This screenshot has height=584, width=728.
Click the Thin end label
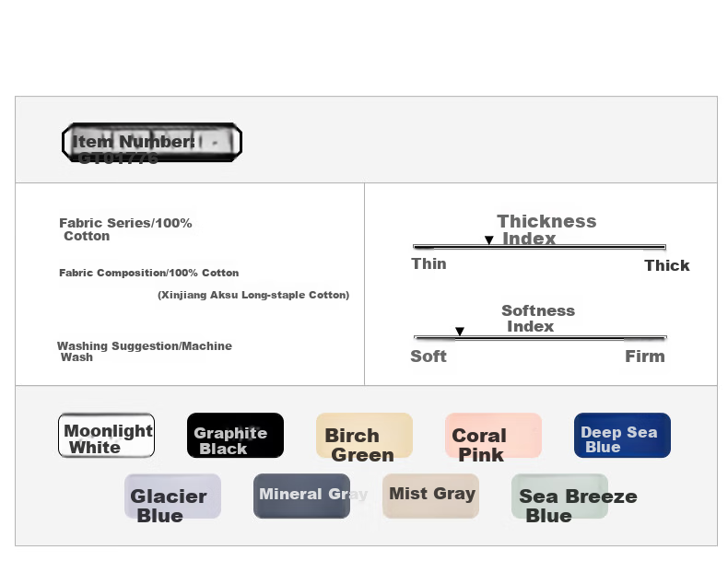click(429, 263)
